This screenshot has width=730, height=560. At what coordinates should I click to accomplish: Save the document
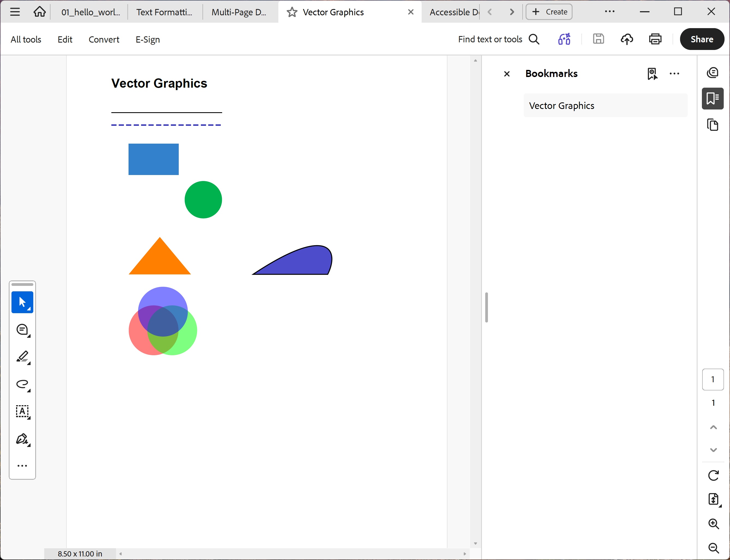pyautogui.click(x=598, y=39)
